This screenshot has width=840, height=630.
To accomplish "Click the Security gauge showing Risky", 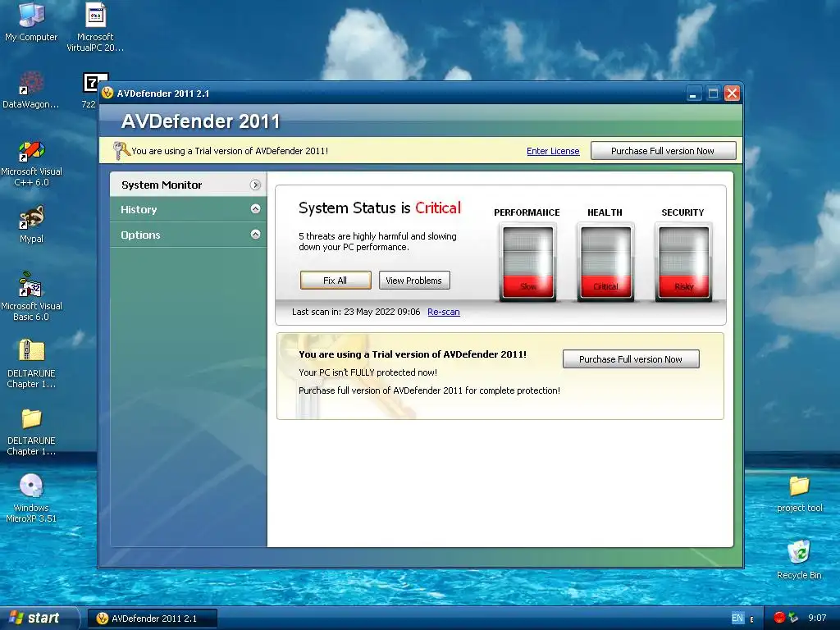I will pyautogui.click(x=683, y=262).
